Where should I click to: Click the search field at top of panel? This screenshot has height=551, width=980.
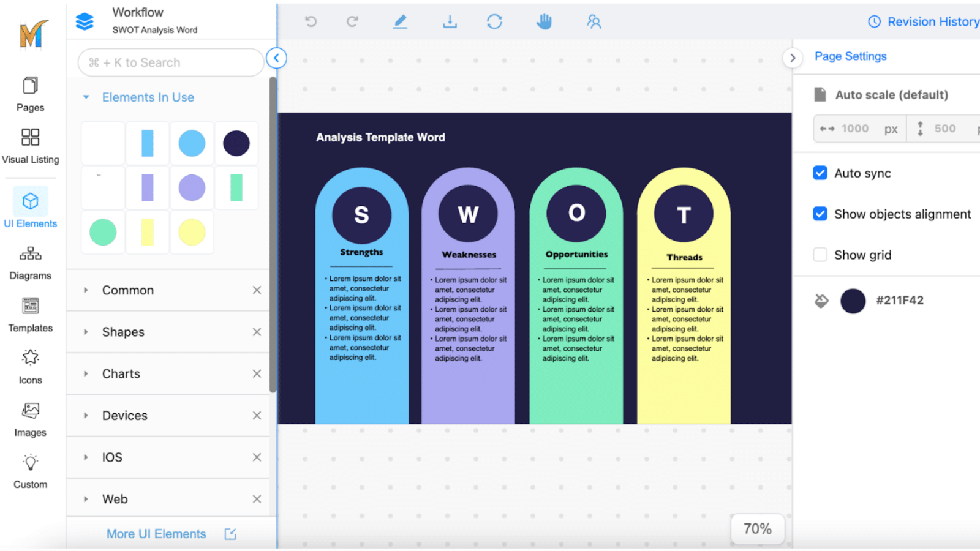170,62
